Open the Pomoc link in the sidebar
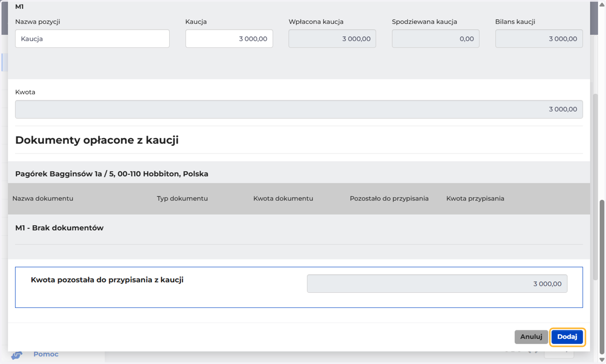The image size is (606, 364). (x=46, y=354)
